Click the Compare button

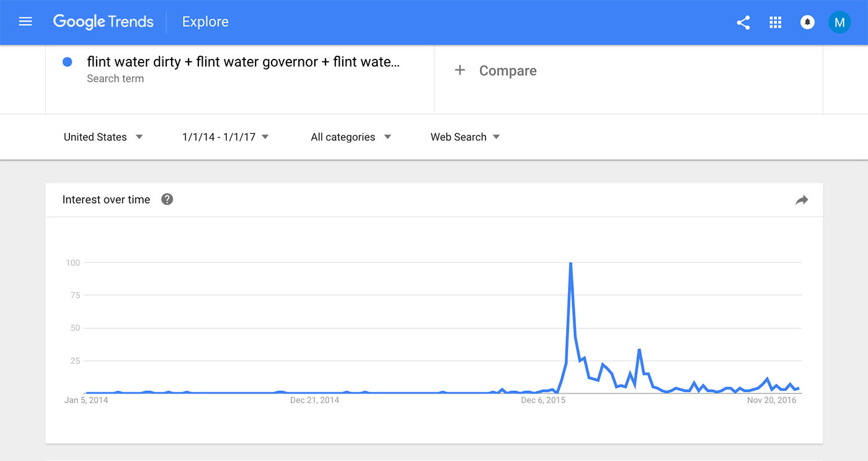pos(507,71)
